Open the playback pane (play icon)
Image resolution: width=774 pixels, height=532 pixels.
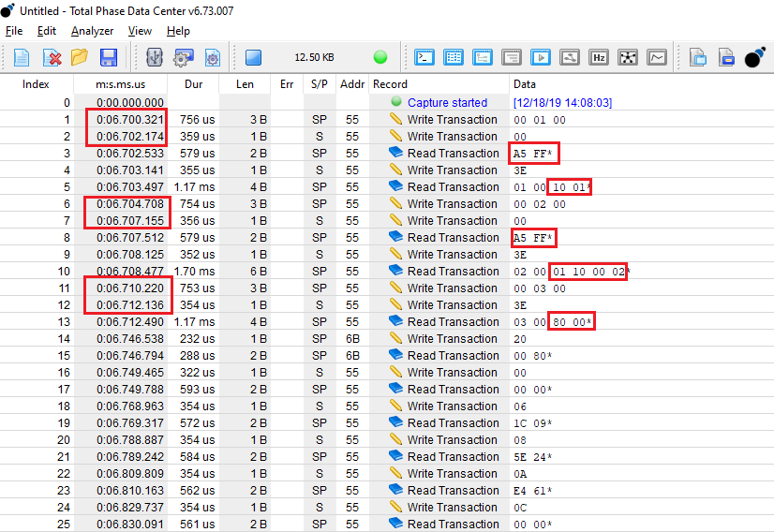(x=541, y=57)
